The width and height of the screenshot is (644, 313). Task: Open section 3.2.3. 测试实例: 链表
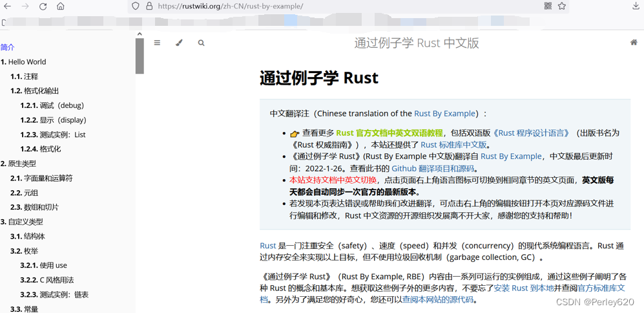(x=54, y=294)
